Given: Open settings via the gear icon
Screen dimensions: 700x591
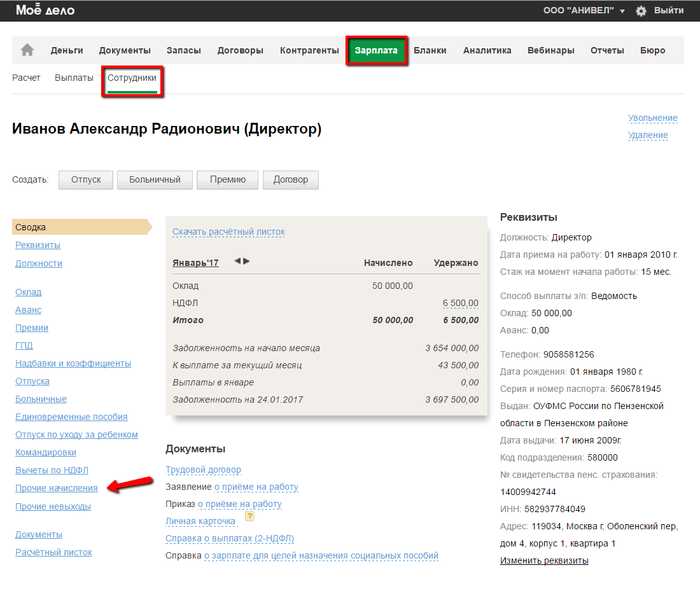Looking at the screenshot, I should (x=641, y=11).
